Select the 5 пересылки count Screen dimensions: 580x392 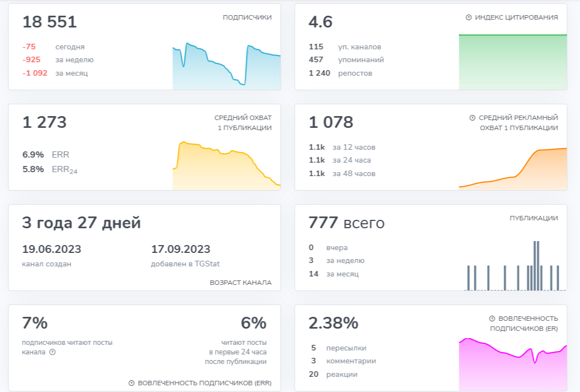coord(314,348)
